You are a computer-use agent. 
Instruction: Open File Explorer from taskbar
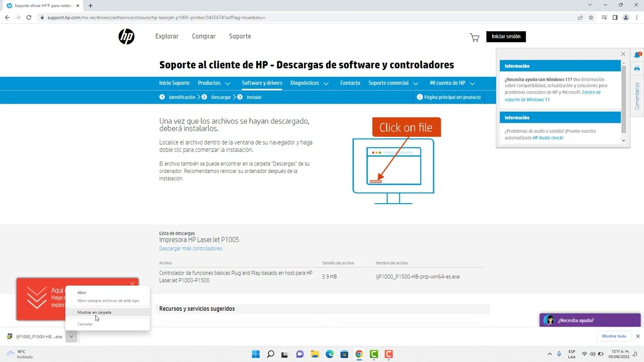[x=314, y=354]
